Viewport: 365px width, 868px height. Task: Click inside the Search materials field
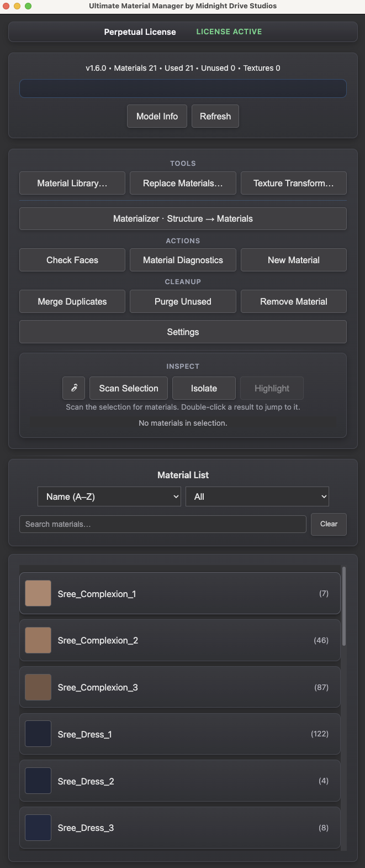[162, 524]
